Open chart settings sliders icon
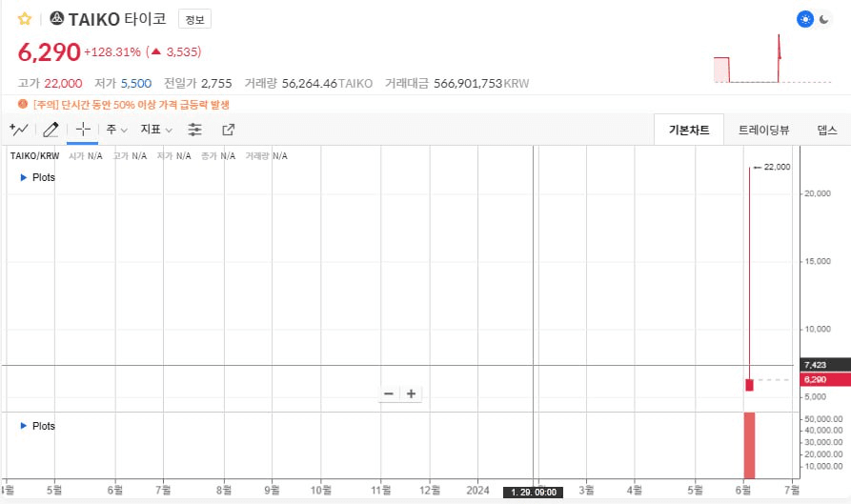The width and height of the screenshot is (851, 504). (194, 130)
